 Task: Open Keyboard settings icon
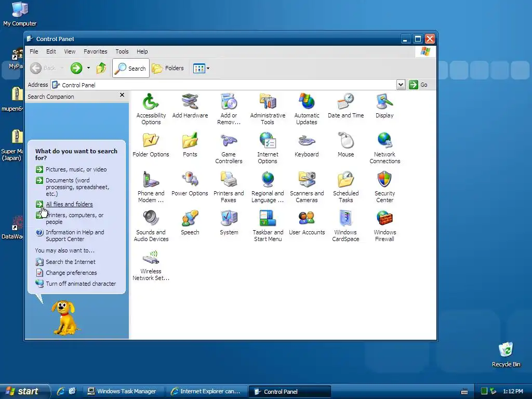click(x=307, y=145)
